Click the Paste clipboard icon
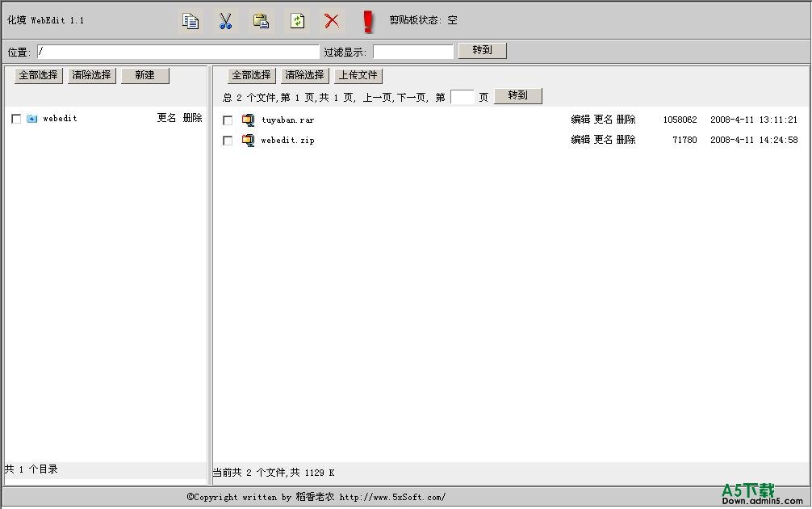Viewport: 812px width, 509px height. (x=261, y=21)
